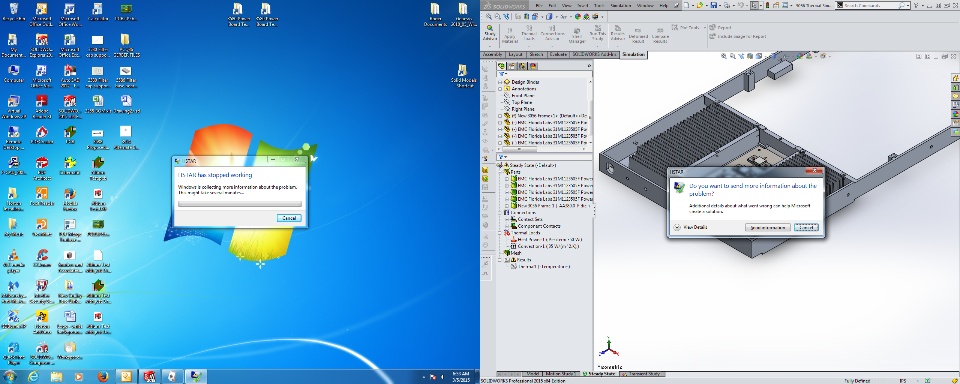Click the Report tool in the toolbar

[721, 28]
